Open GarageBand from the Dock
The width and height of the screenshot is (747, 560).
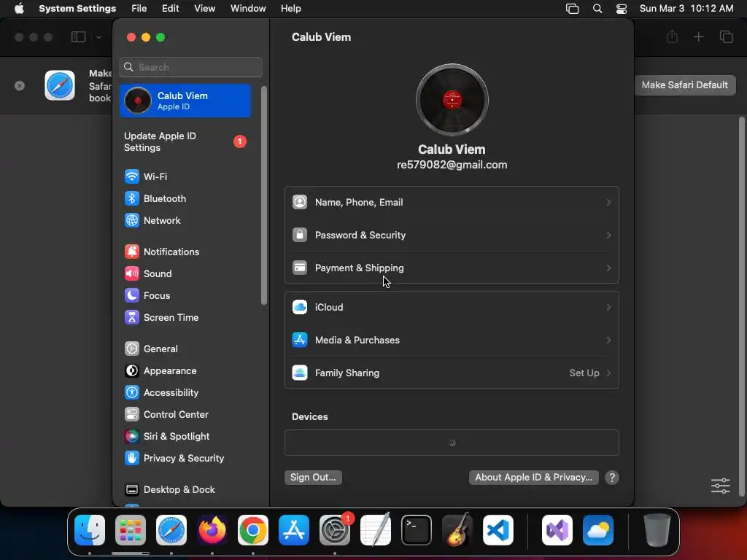tap(457, 530)
